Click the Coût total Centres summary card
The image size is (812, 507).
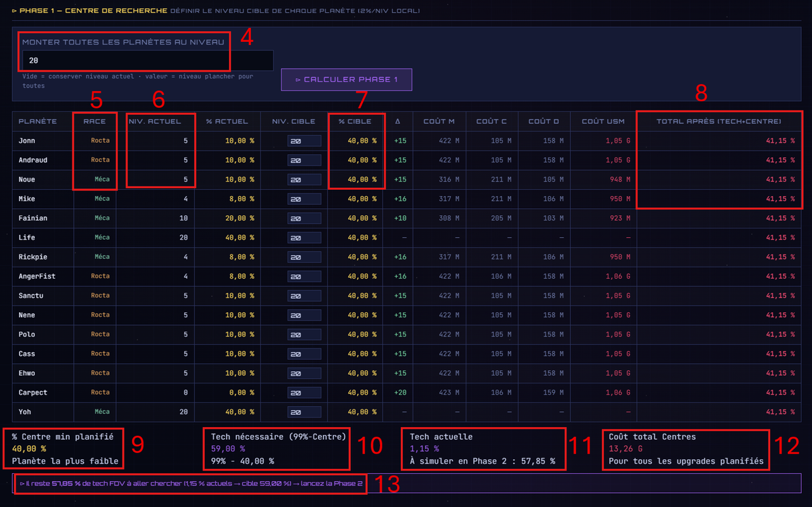pyautogui.click(x=686, y=449)
